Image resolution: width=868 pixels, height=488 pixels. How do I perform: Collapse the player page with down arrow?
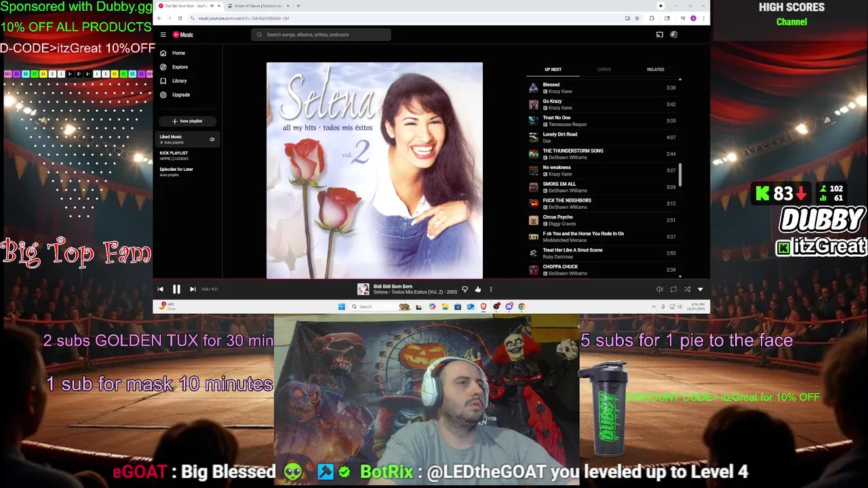[x=701, y=289]
